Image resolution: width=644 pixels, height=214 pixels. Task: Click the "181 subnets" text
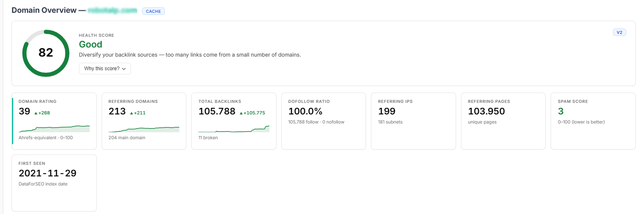pos(390,122)
